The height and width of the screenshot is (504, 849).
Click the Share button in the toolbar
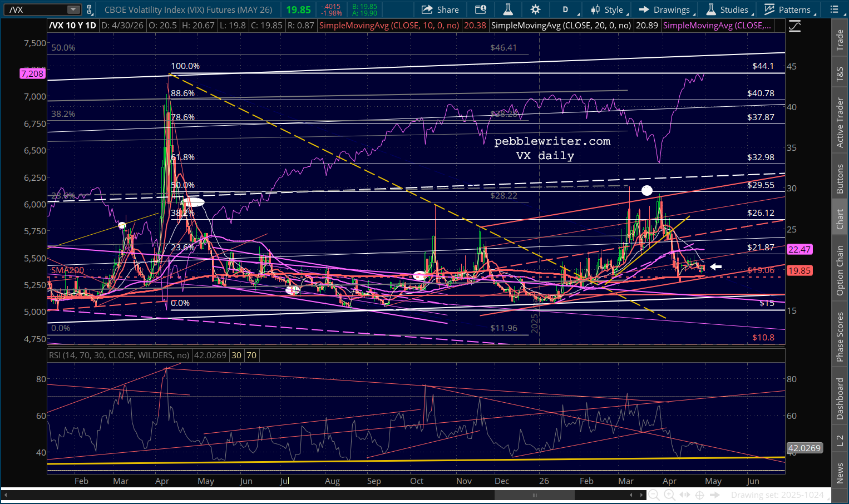point(440,9)
